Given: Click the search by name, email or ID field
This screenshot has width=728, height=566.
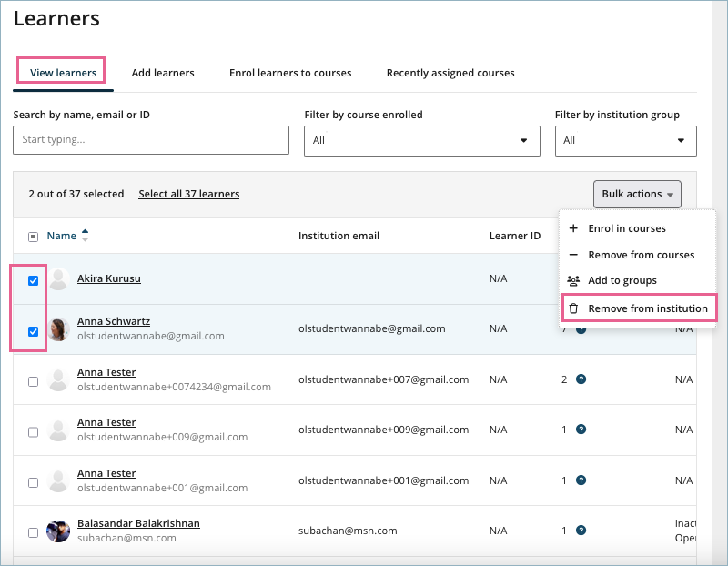Looking at the screenshot, I should (151, 140).
